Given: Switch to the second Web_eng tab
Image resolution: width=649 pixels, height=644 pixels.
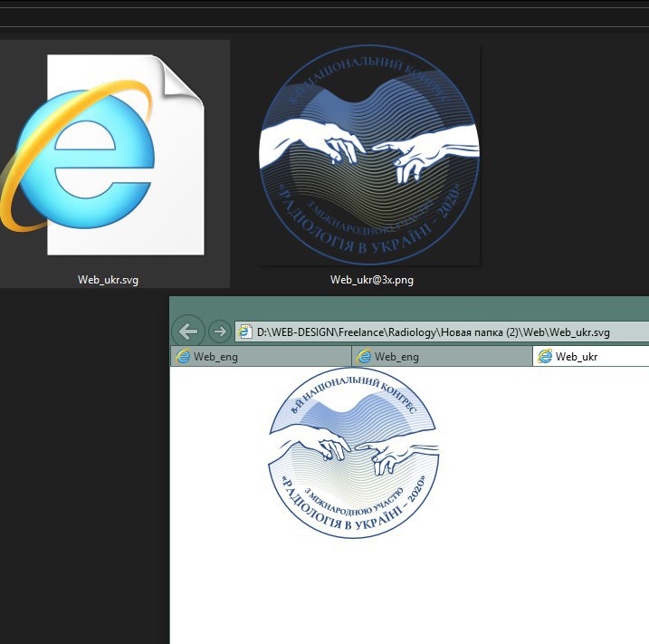Looking at the screenshot, I should coord(442,357).
